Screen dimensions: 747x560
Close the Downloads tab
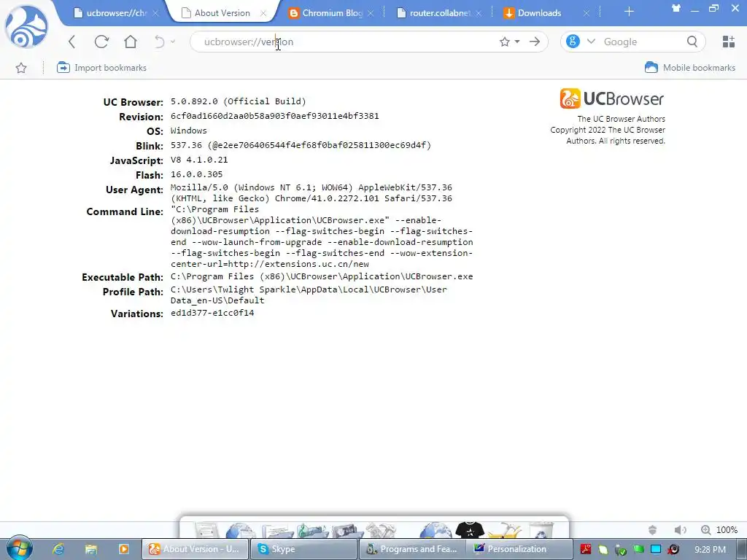click(x=587, y=13)
